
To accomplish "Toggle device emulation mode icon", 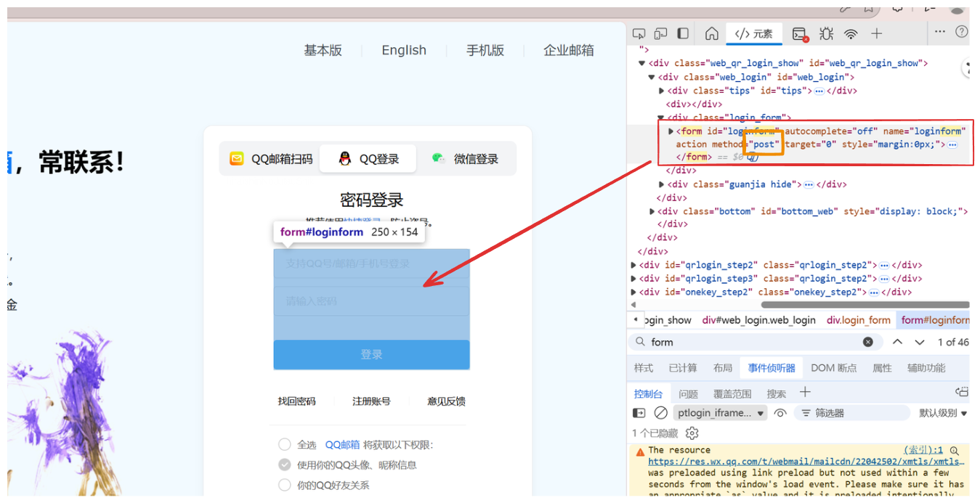I will tap(660, 33).
